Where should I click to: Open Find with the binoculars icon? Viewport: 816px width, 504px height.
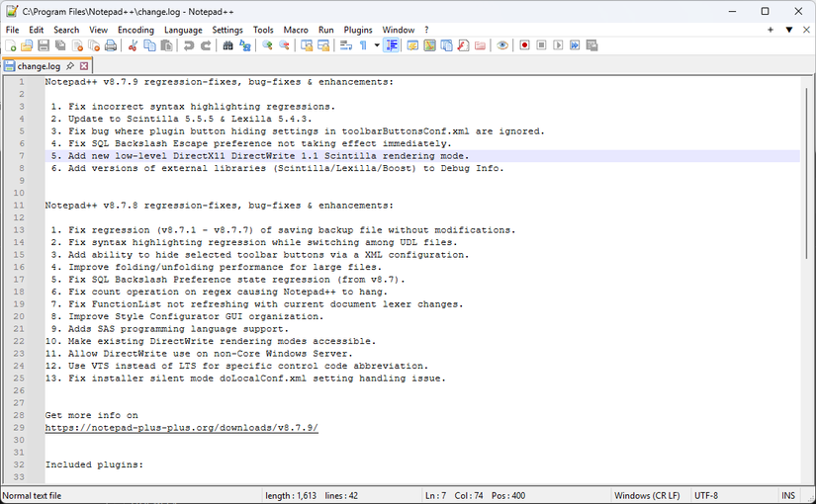tap(228, 45)
